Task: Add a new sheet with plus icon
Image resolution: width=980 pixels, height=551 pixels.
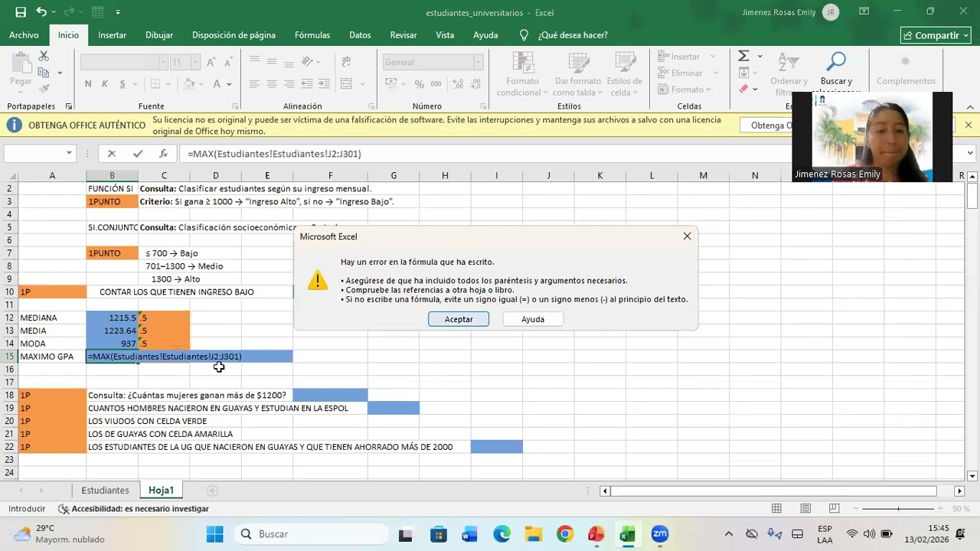Action: (x=212, y=491)
